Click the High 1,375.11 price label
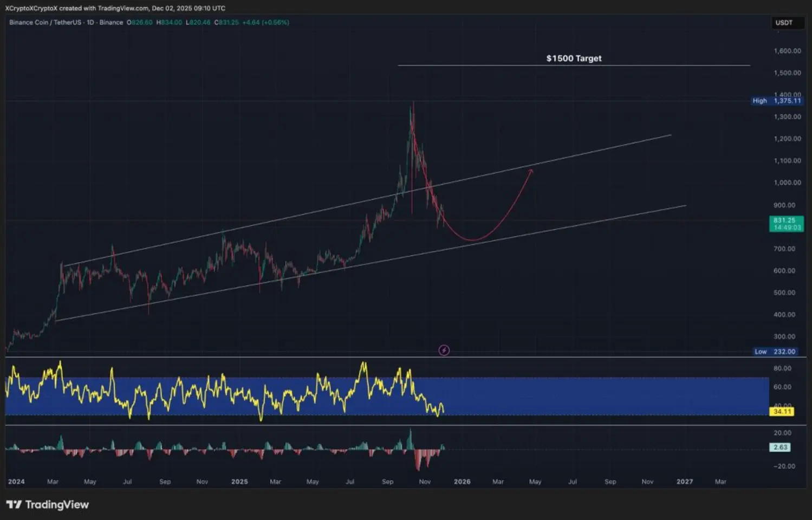 pyautogui.click(x=776, y=100)
